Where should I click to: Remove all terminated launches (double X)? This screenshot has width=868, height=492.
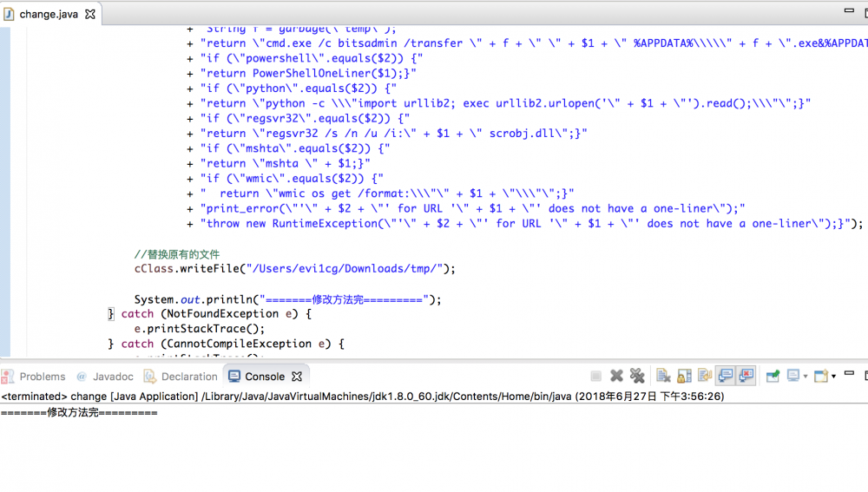[x=637, y=377]
